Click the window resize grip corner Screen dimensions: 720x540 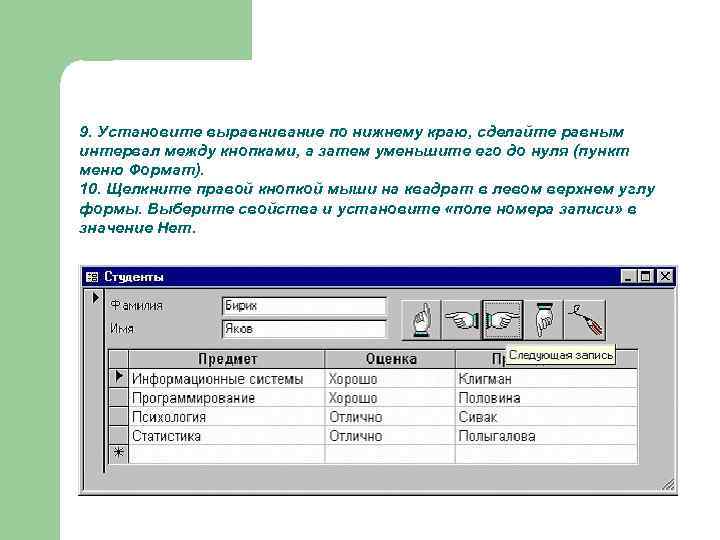(x=669, y=484)
